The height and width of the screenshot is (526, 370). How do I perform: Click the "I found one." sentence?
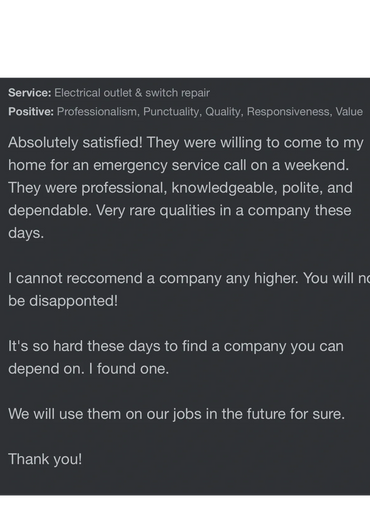click(129, 369)
